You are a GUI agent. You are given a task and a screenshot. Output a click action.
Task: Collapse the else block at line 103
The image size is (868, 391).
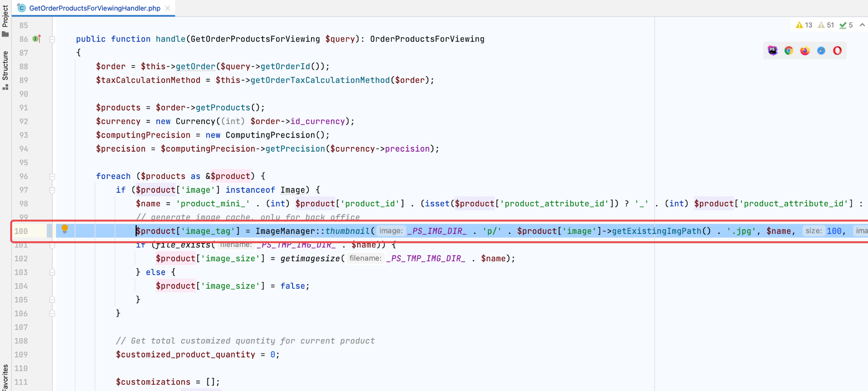click(52, 272)
